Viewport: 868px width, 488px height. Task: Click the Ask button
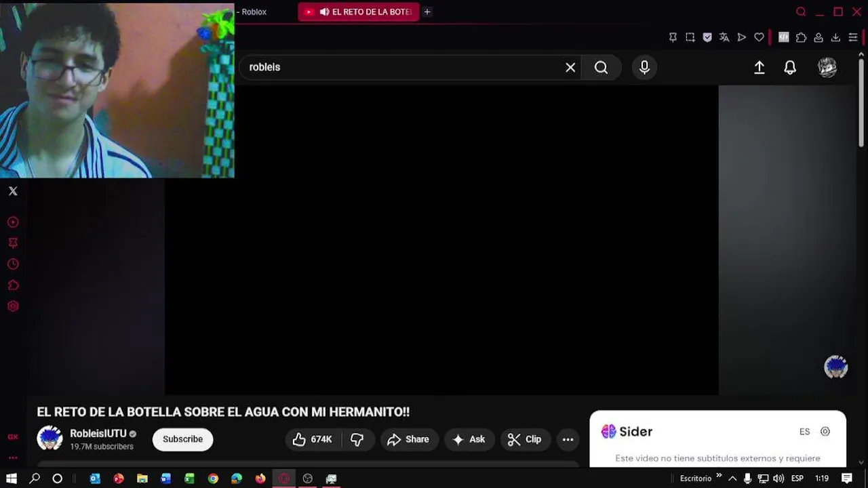(x=469, y=439)
